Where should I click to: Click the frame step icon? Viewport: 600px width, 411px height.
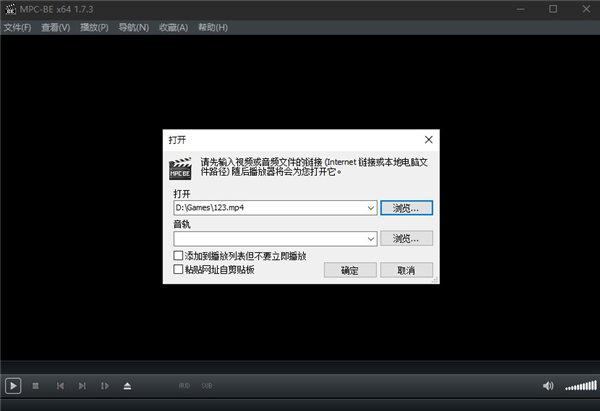tap(104, 386)
